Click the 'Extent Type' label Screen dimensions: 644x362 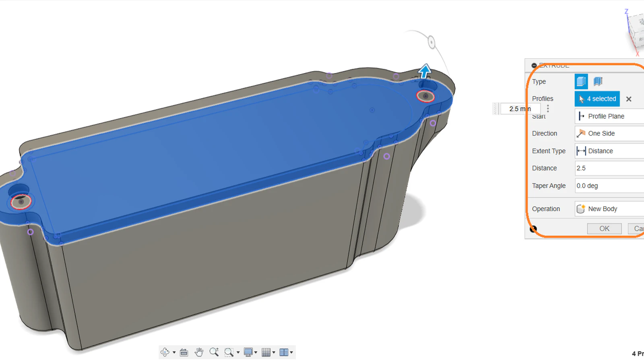point(549,151)
